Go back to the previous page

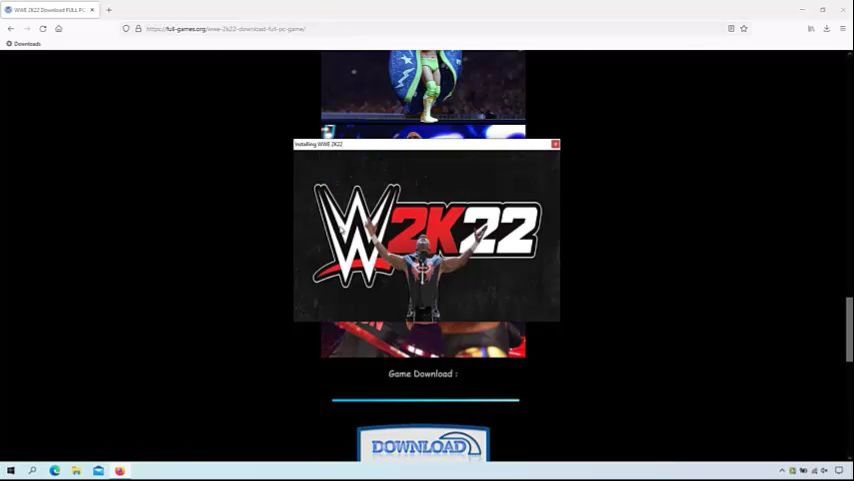(x=11, y=29)
